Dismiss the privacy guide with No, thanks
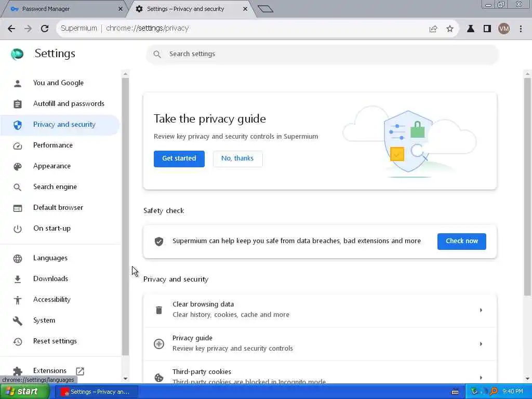The width and height of the screenshot is (532, 399). (x=237, y=158)
